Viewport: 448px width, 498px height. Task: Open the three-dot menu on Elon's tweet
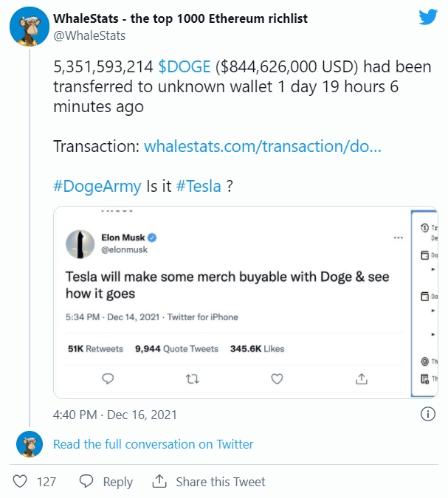tap(399, 238)
